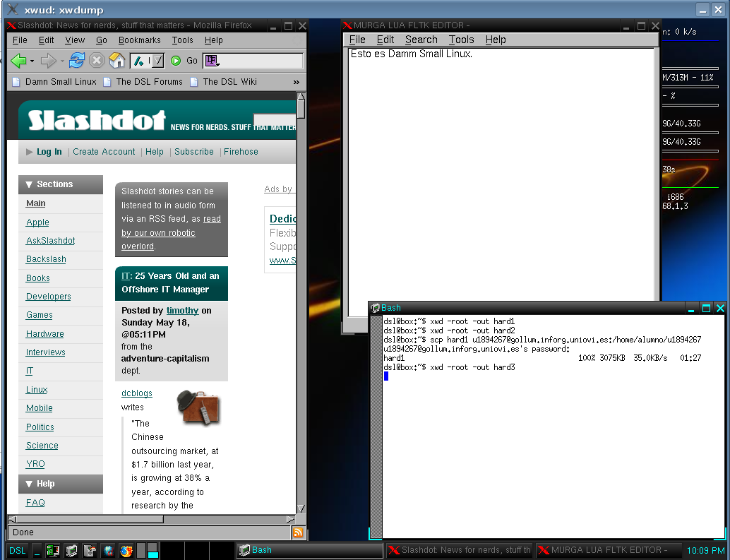This screenshot has width=730, height=560.
Task: Open the Damn Small Linux bookmark
Action: tap(55, 82)
